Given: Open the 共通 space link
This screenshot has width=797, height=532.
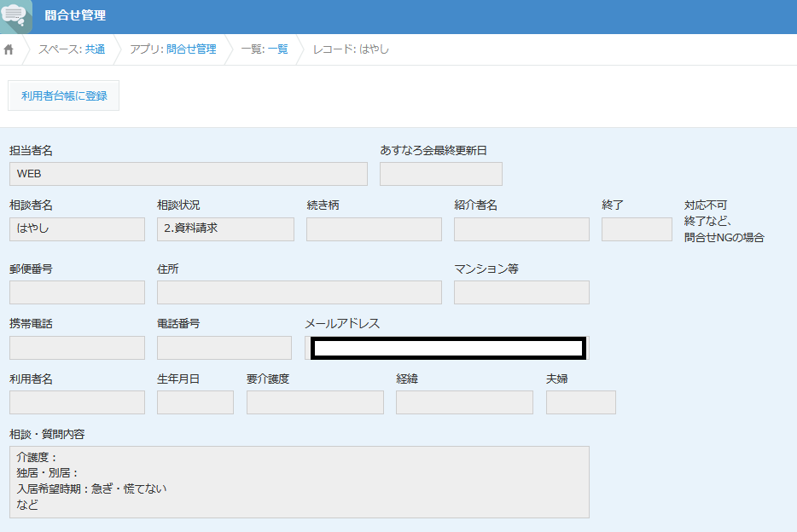Looking at the screenshot, I should click(95, 49).
